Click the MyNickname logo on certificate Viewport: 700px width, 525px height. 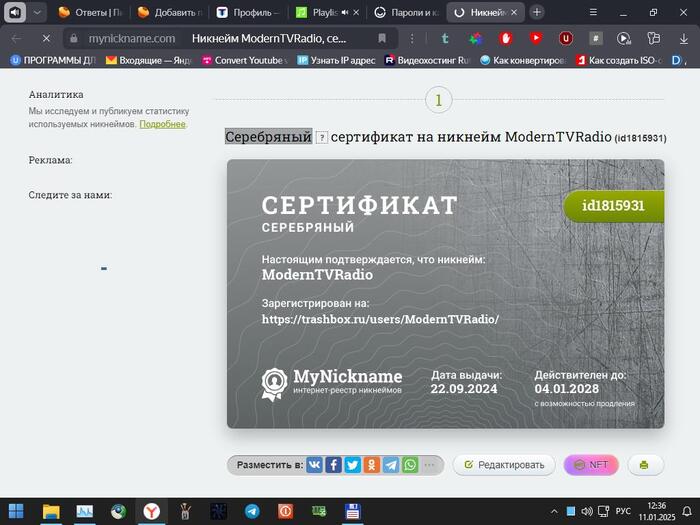(x=332, y=383)
